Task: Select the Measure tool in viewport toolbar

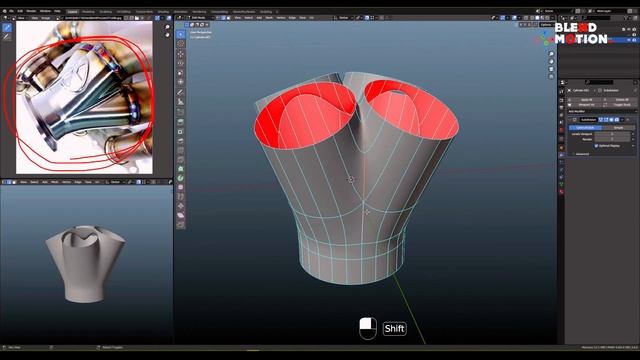Action: click(181, 102)
